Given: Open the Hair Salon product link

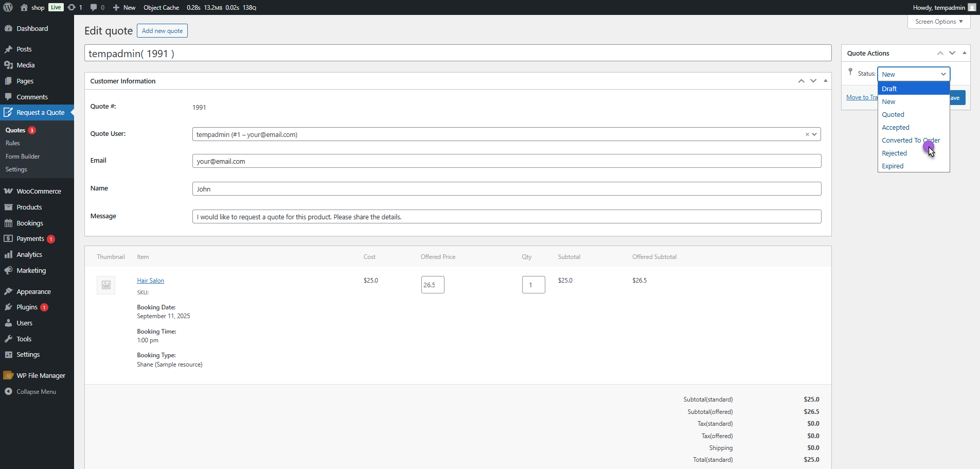Looking at the screenshot, I should [x=150, y=281].
